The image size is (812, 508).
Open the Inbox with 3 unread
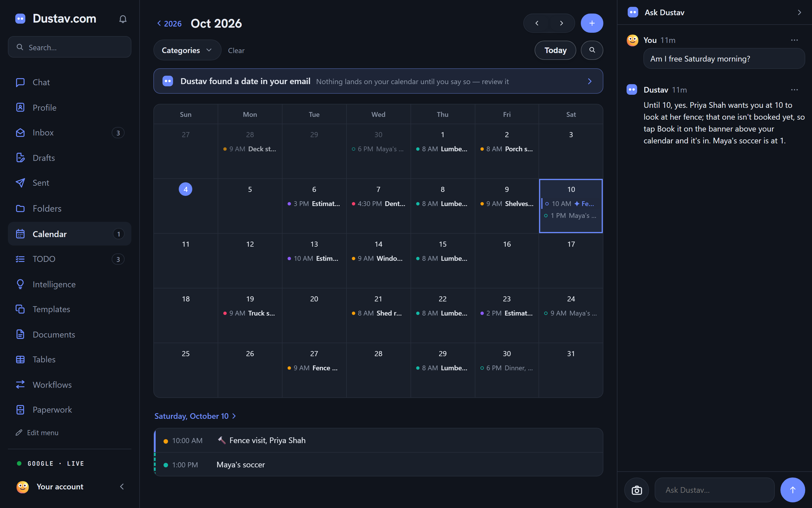tap(69, 133)
